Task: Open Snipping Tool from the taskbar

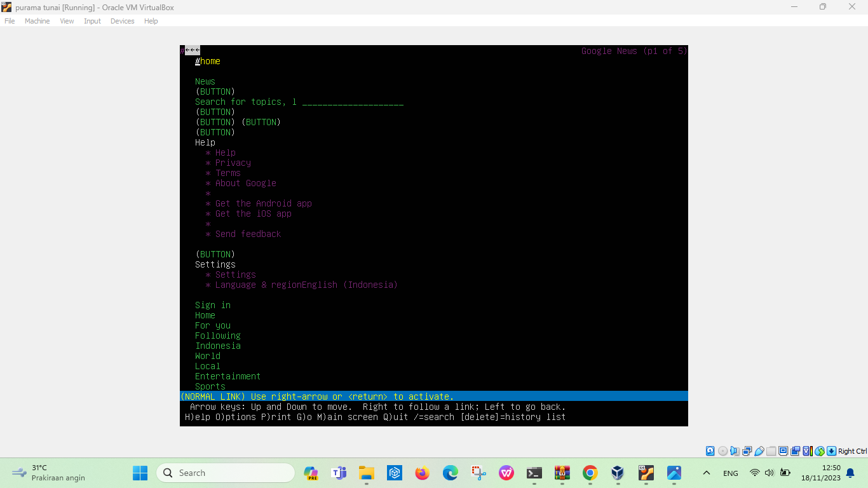Action: 478,473
